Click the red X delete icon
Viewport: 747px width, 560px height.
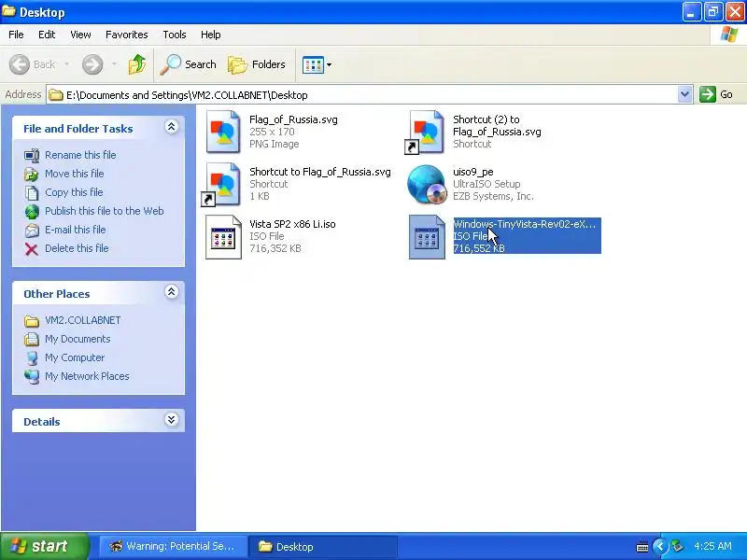click(32, 249)
